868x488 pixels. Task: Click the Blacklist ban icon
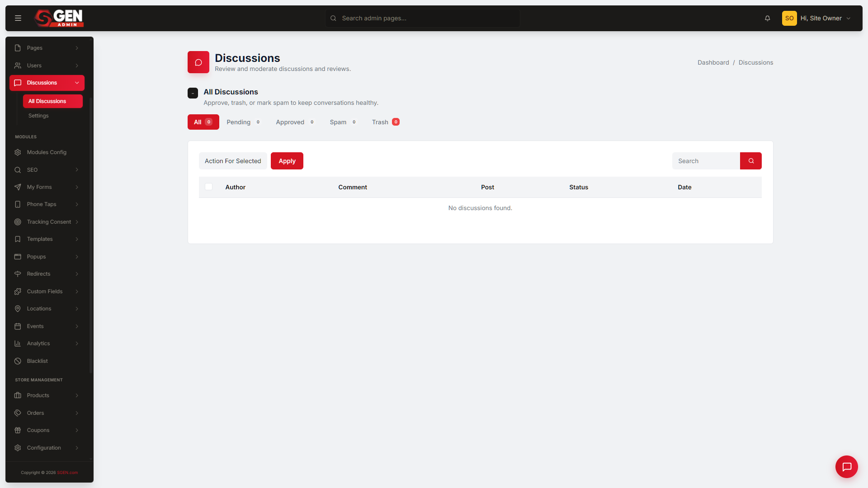tap(18, 361)
